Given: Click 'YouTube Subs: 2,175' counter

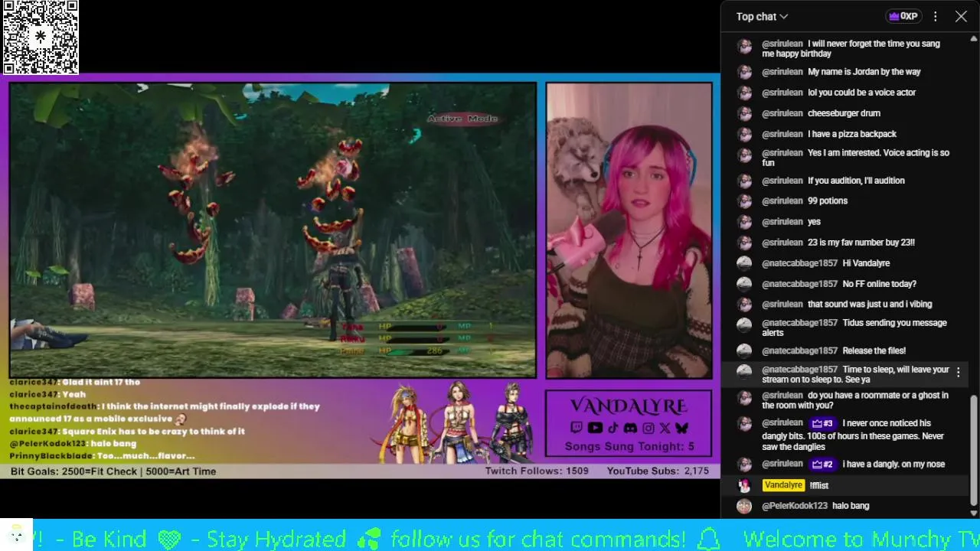Looking at the screenshot, I should click(658, 471).
